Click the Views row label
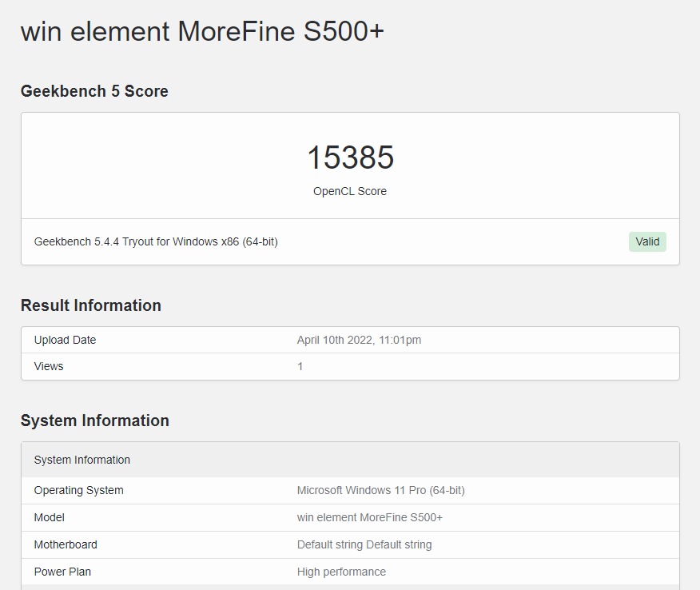The height and width of the screenshot is (590, 700). point(49,366)
